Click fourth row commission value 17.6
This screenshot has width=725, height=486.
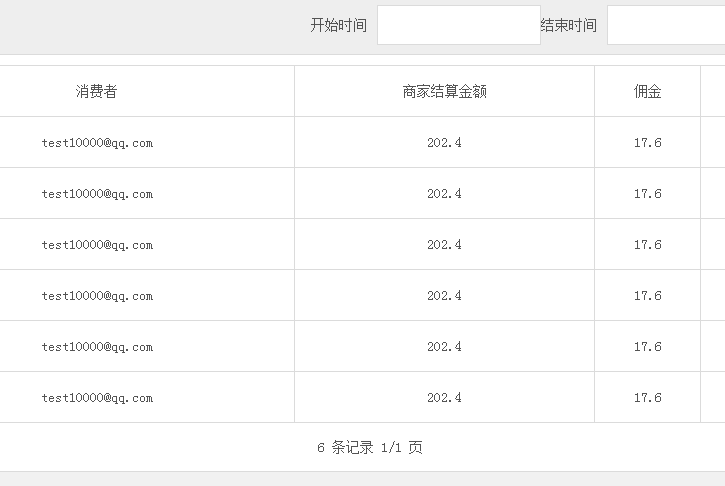(x=647, y=295)
